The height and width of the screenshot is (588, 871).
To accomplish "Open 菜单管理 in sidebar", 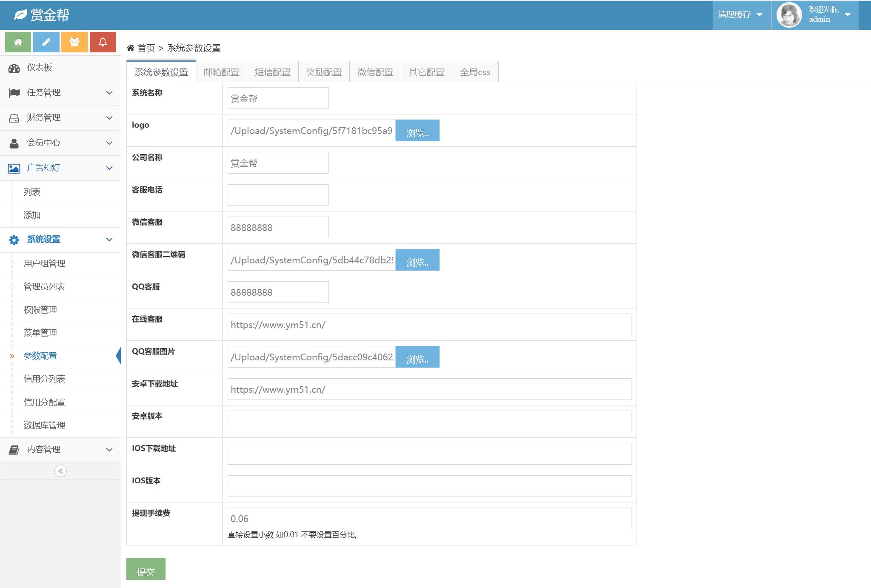I will (60, 333).
